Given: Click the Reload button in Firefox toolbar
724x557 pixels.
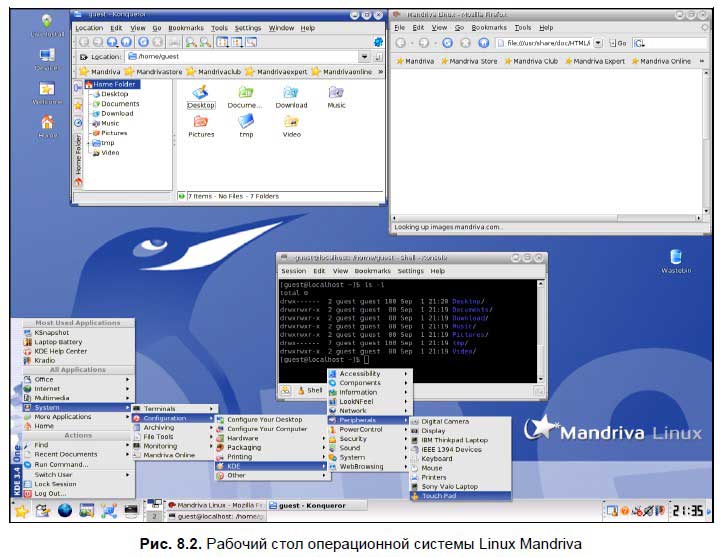Looking at the screenshot, I should point(445,44).
